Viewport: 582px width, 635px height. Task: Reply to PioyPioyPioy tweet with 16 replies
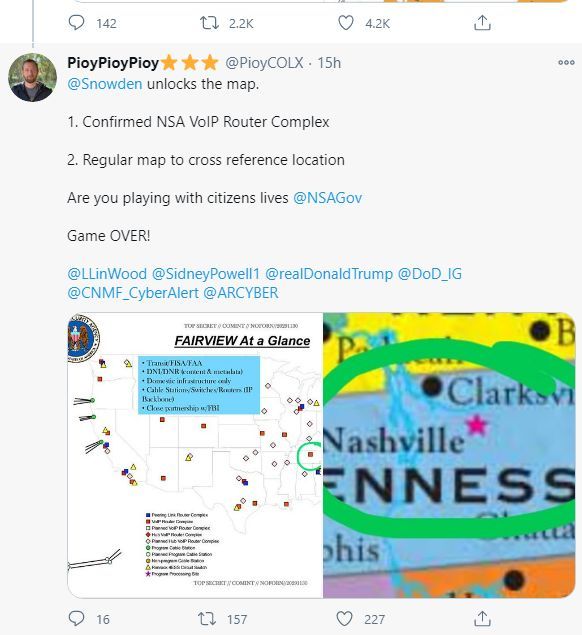tap(76, 618)
